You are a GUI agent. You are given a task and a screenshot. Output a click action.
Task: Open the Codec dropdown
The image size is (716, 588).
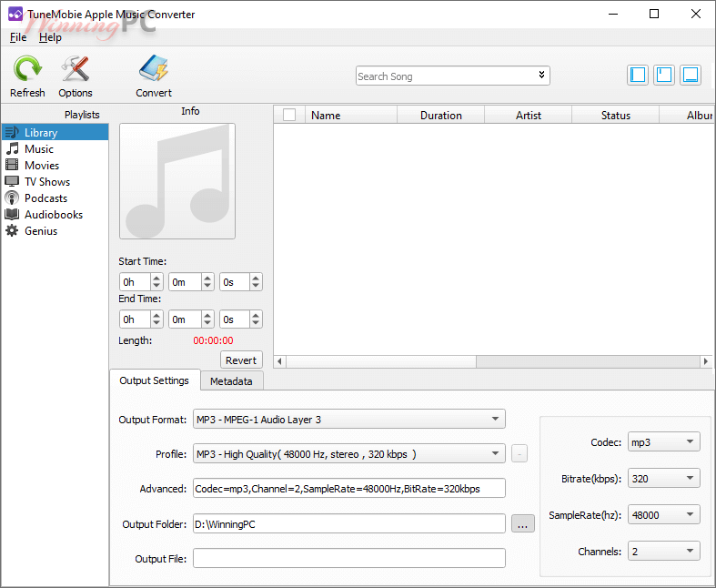(x=664, y=441)
